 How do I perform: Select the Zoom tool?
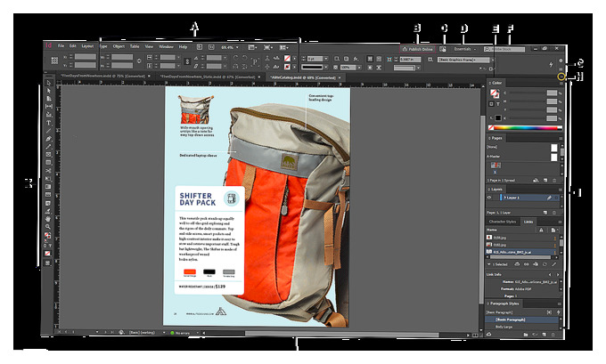tap(49, 227)
